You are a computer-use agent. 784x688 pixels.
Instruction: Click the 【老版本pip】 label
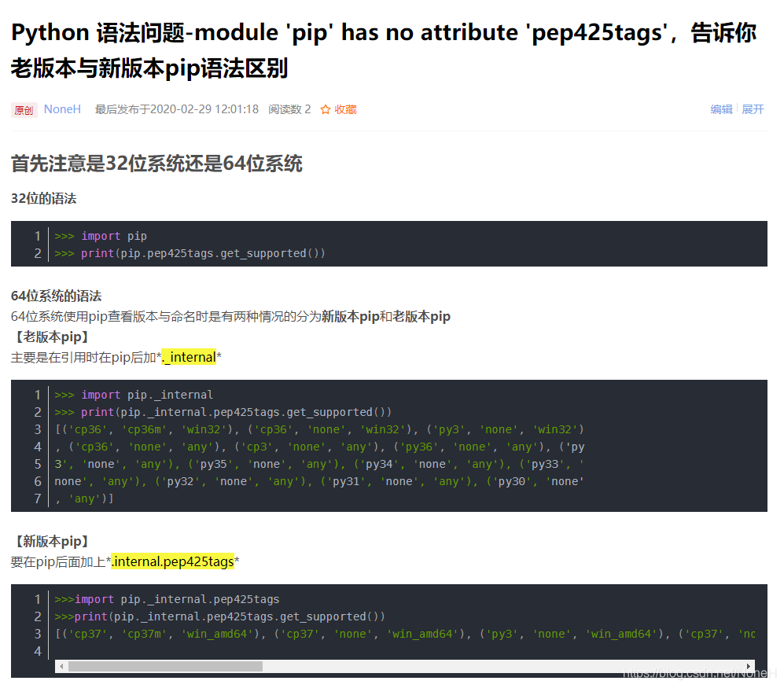click(x=51, y=337)
